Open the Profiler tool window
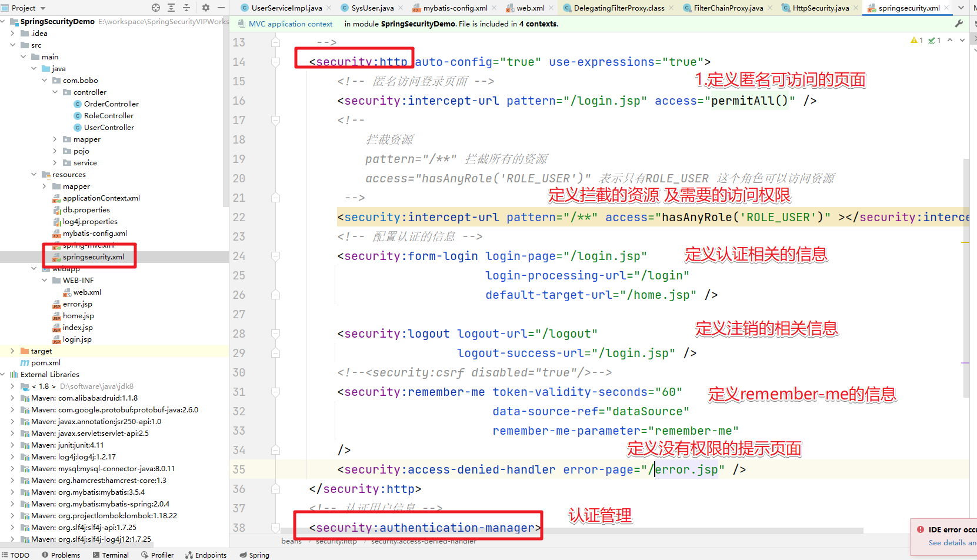The height and width of the screenshot is (560, 977). click(157, 555)
